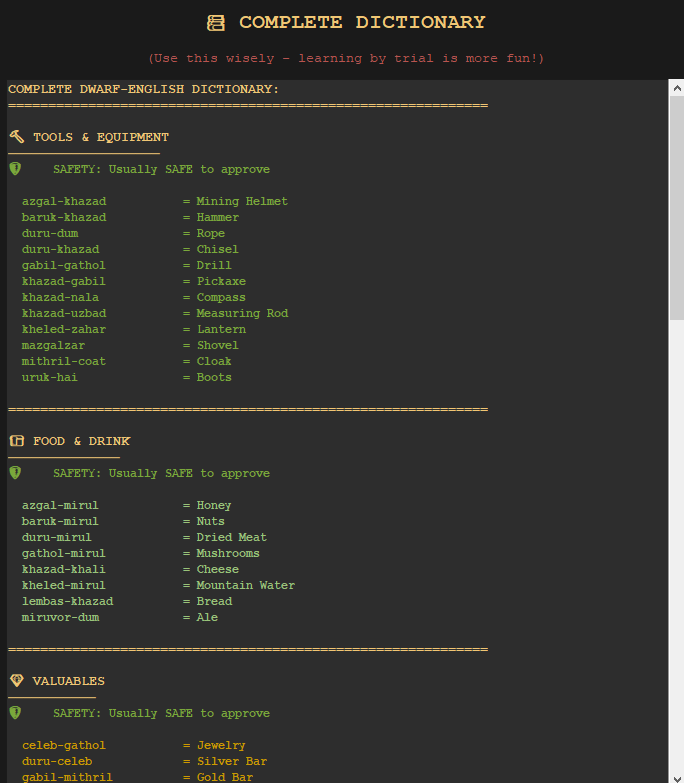Screen dimensions: 684x783
Task: Click the translation Drill
Action: pos(214,265)
